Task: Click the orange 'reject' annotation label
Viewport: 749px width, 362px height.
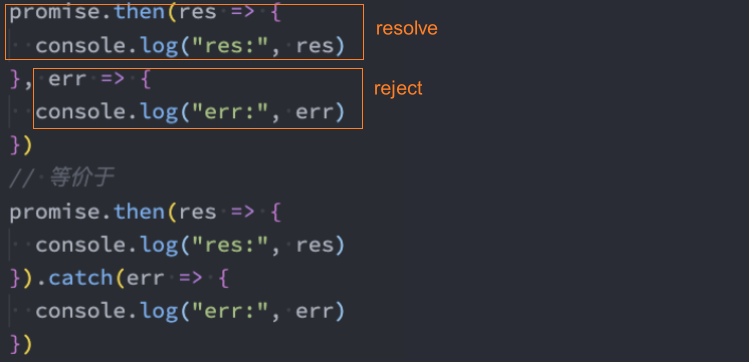Action: 398,88
